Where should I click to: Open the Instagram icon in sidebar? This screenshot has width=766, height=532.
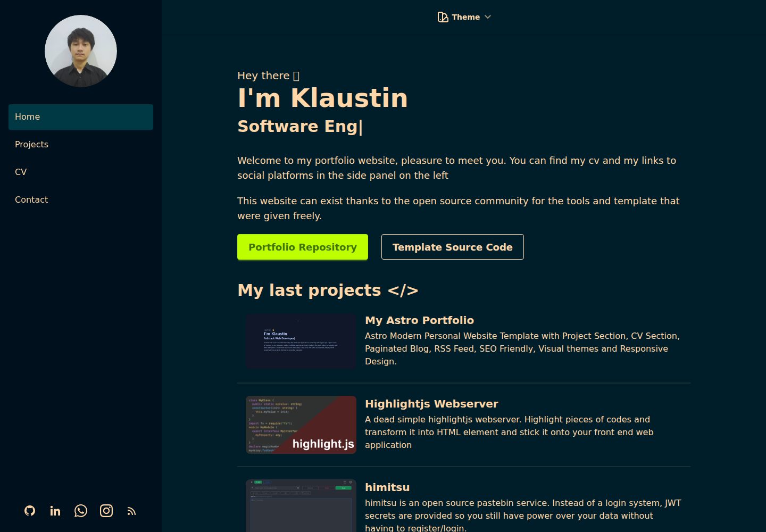(106, 511)
